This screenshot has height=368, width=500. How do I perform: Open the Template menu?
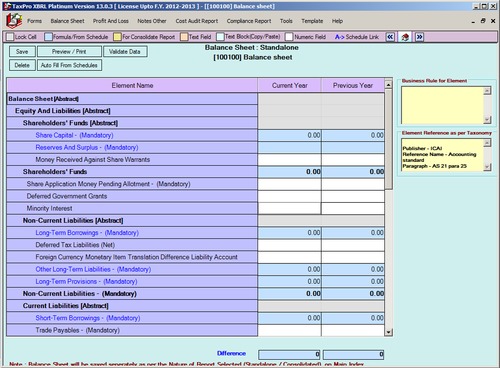312,21
